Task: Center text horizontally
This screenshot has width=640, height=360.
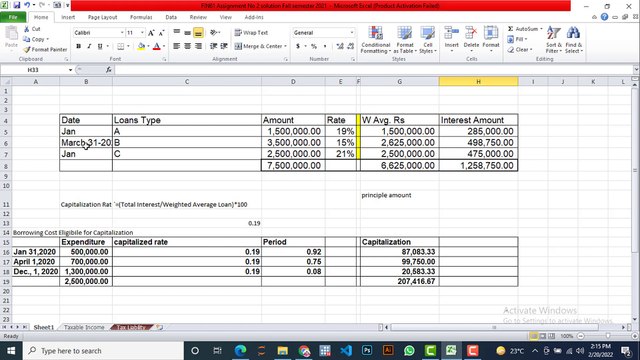Action: pos(187,46)
